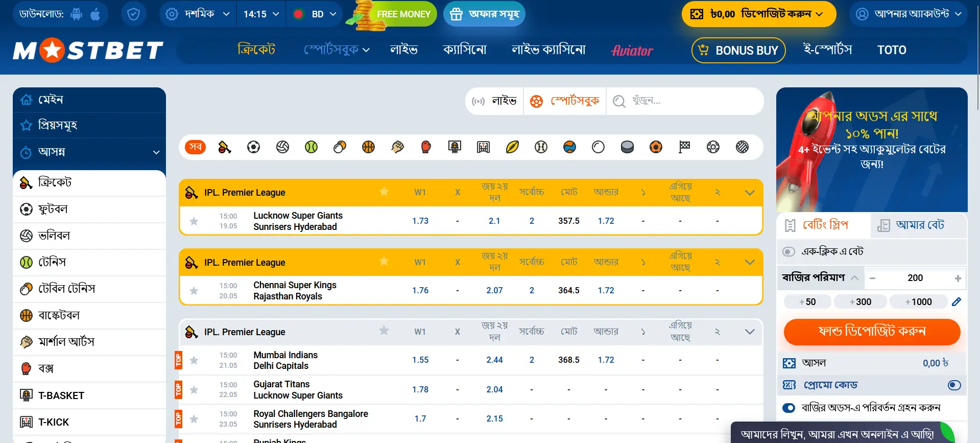Click the Mostbet logo

(88, 51)
